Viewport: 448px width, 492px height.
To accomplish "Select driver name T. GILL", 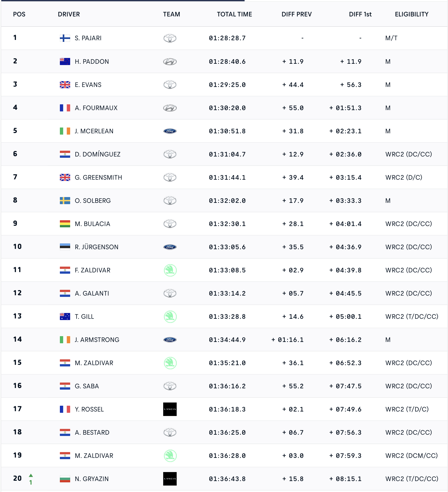I will tap(84, 317).
